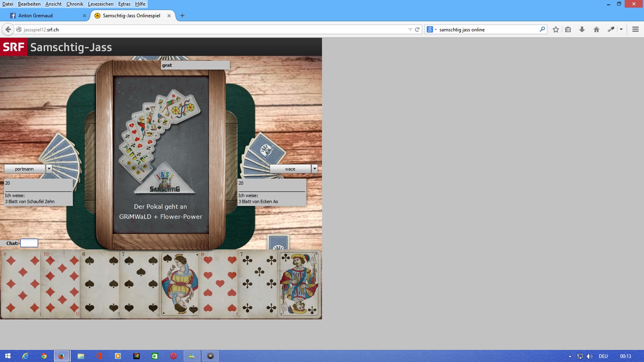Click the portmann player button
This screenshot has width=644, height=362.
25,169
